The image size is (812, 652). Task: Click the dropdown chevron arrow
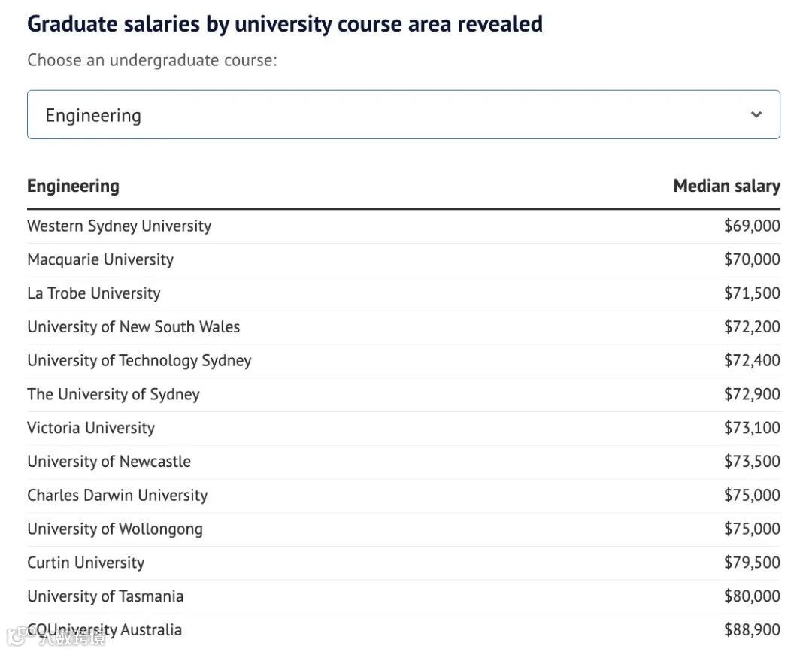756,115
